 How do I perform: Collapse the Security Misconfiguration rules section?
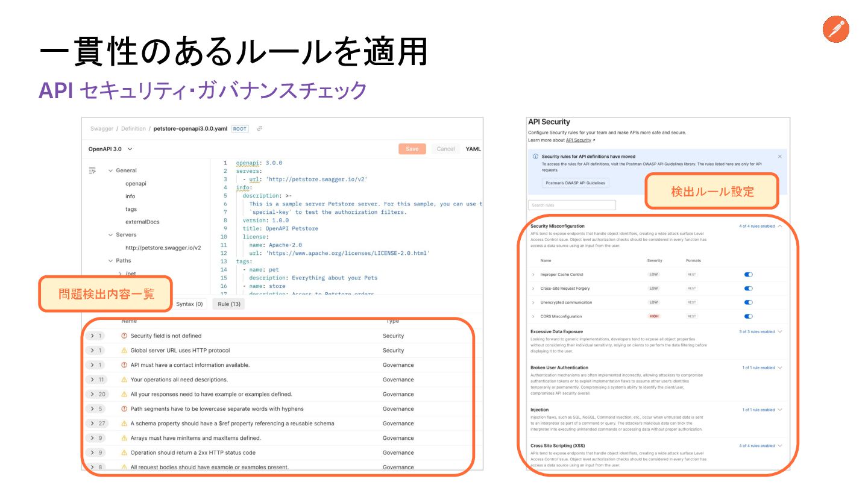780,226
